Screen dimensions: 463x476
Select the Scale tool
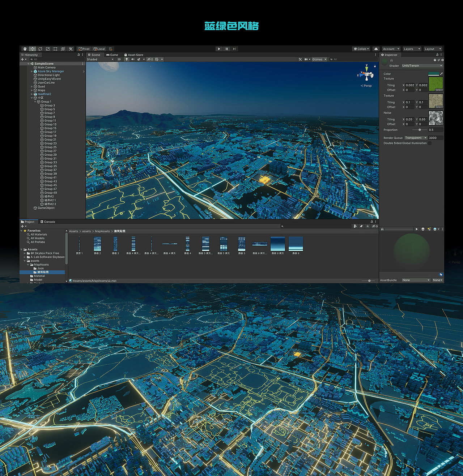coord(48,49)
